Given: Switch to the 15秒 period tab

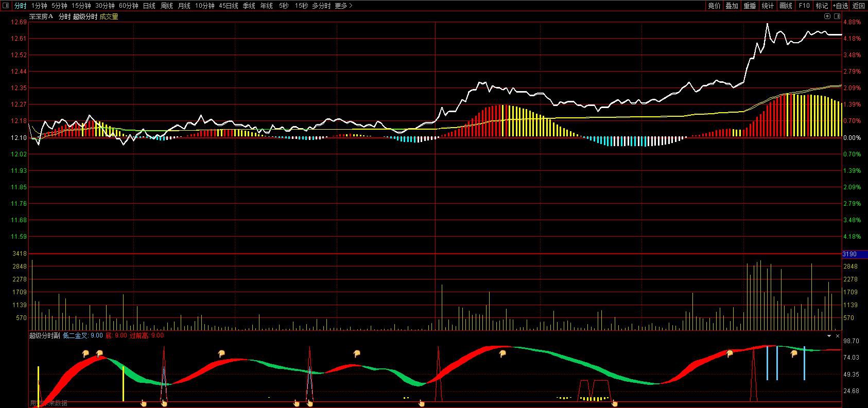Looking at the screenshot, I should pos(302,6).
